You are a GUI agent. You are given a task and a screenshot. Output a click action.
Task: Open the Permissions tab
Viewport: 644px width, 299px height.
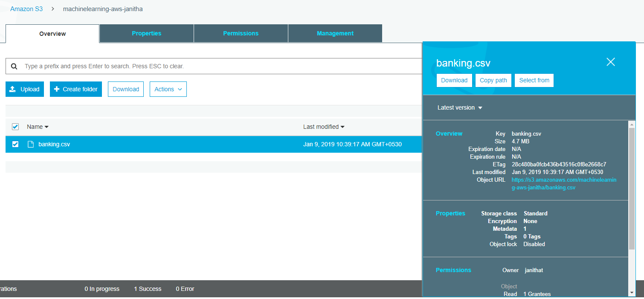click(241, 33)
